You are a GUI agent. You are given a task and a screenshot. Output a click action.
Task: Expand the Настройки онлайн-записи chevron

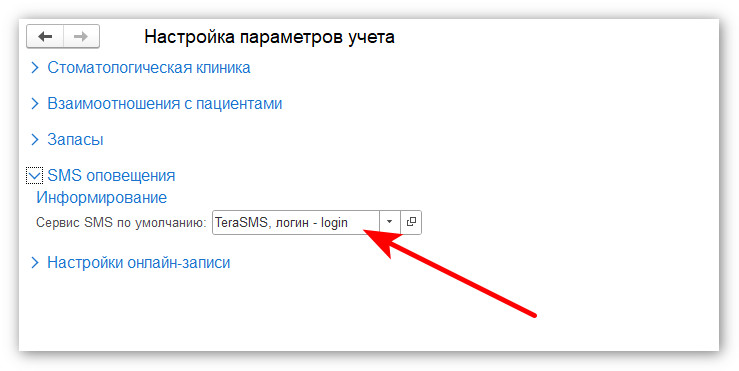pos(34,263)
